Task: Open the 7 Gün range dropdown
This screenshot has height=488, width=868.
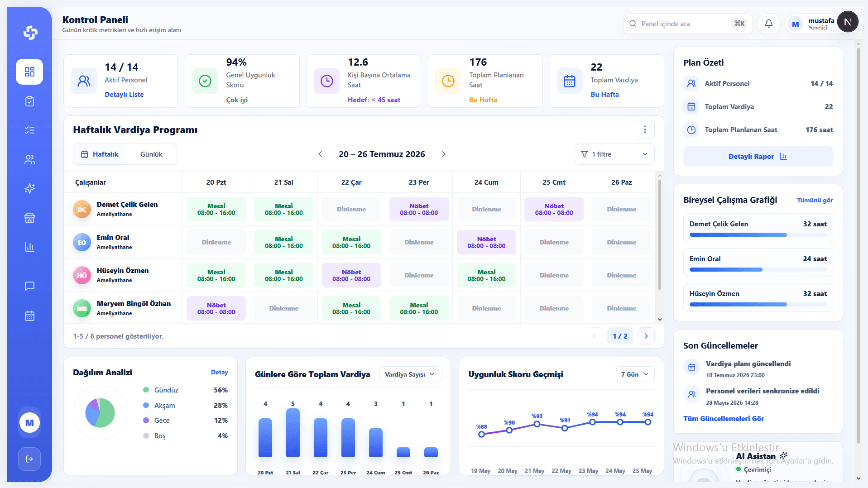Action: pos(635,374)
